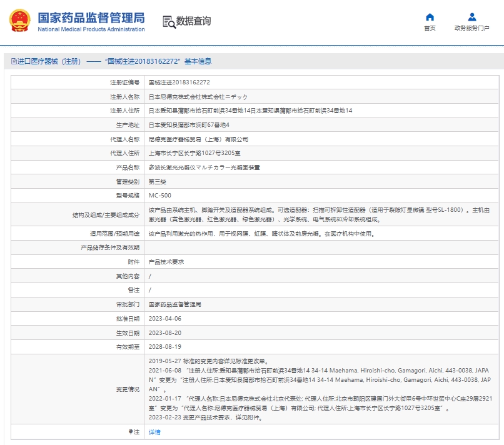The height and width of the screenshot is (445, 504).
Task: Click the agent name 尼德克医疗器械贸易（上海）有限公司
Action: coord(198,139)
